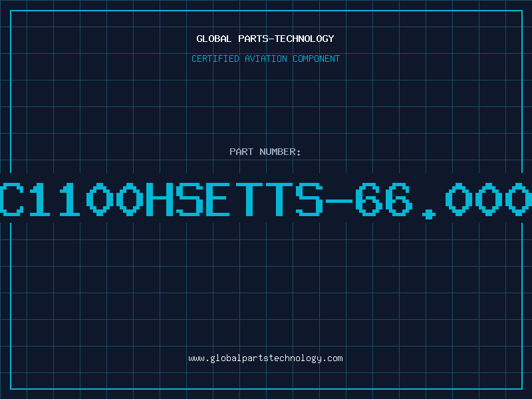Open the www.globalpartstechnology.com link

(x=265, y=358)
